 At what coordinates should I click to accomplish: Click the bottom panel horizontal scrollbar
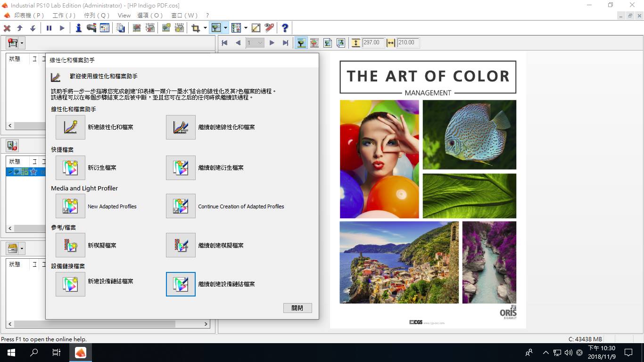pos(107,324)
